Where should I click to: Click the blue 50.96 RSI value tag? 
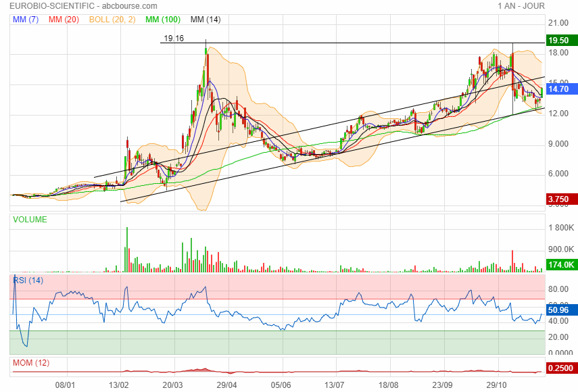pos(560,310)
